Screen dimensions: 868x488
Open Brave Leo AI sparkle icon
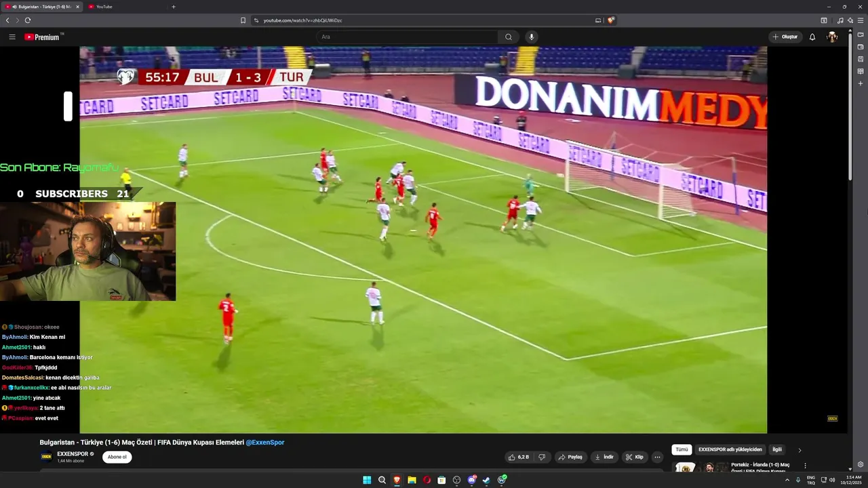pyautogui.click(x=850, y=20)
